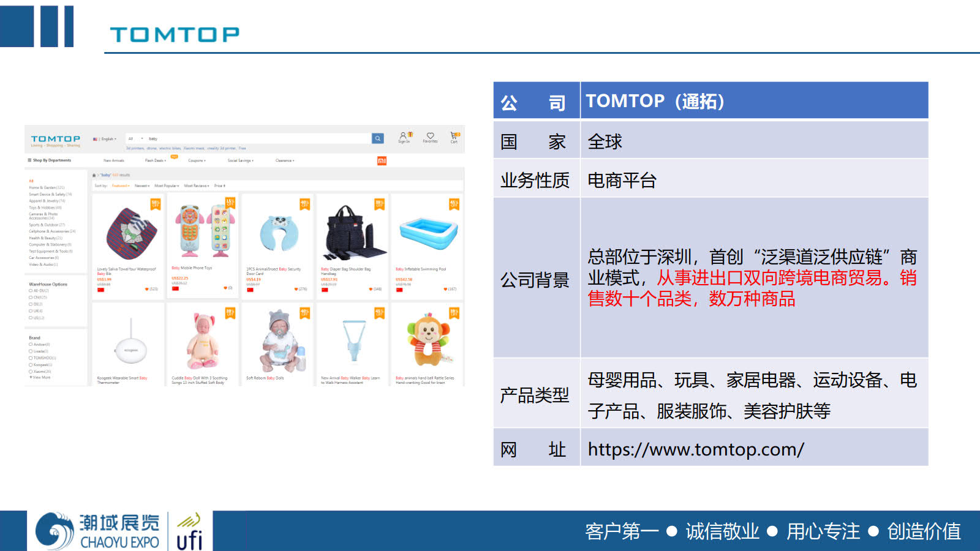Open the Favorites heart icon
The width and height of the screenshot is (980, 551).
pyautogui.click(x=430, y=137)
